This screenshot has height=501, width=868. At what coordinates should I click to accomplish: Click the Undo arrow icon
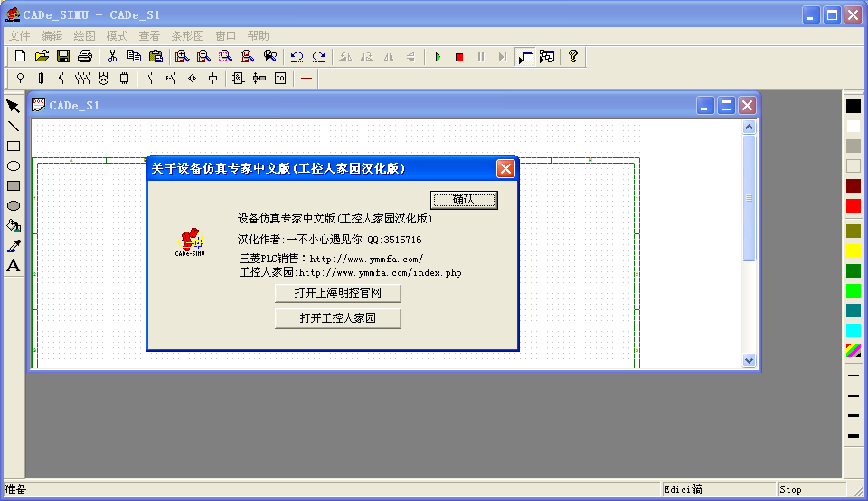[297, 57]
